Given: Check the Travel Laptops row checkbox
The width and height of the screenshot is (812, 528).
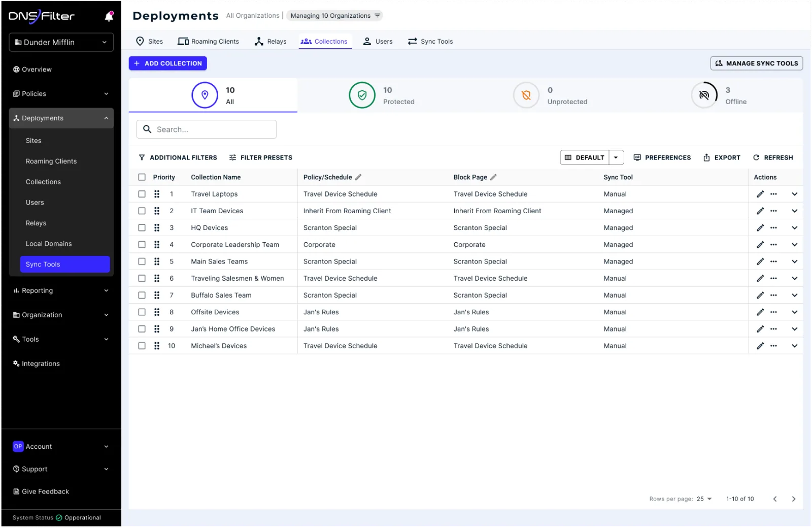Looking at the screenshot, I should coord(142,194).
